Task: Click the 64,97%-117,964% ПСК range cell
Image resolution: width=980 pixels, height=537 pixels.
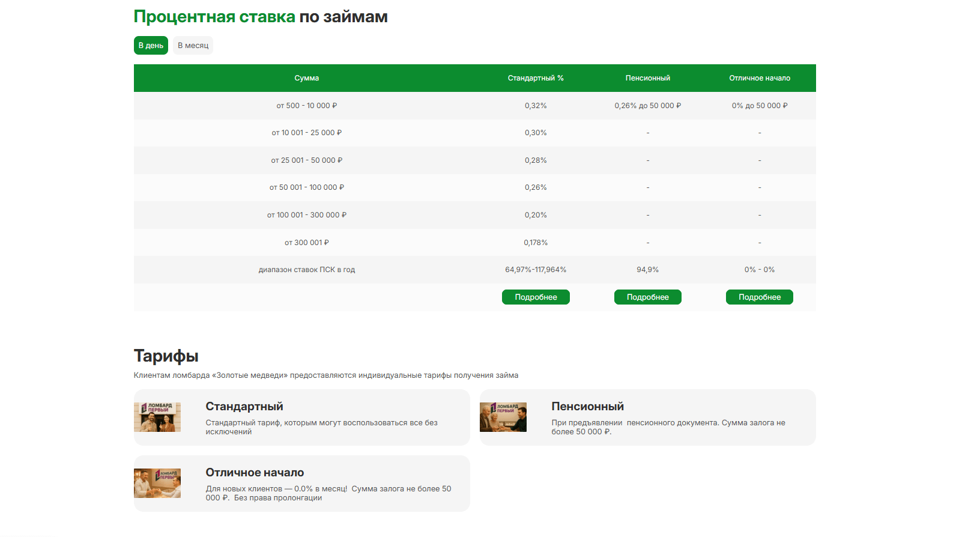Action: coord(536,270)
